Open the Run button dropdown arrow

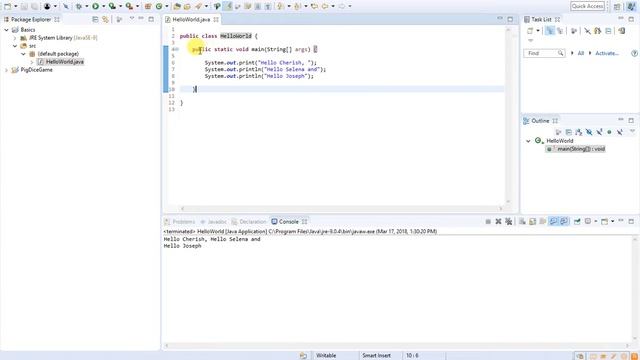pyautogui.click(x=103, y=6)
